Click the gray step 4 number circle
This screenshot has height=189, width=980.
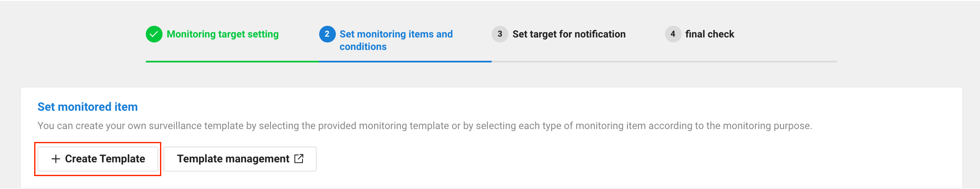672,34
